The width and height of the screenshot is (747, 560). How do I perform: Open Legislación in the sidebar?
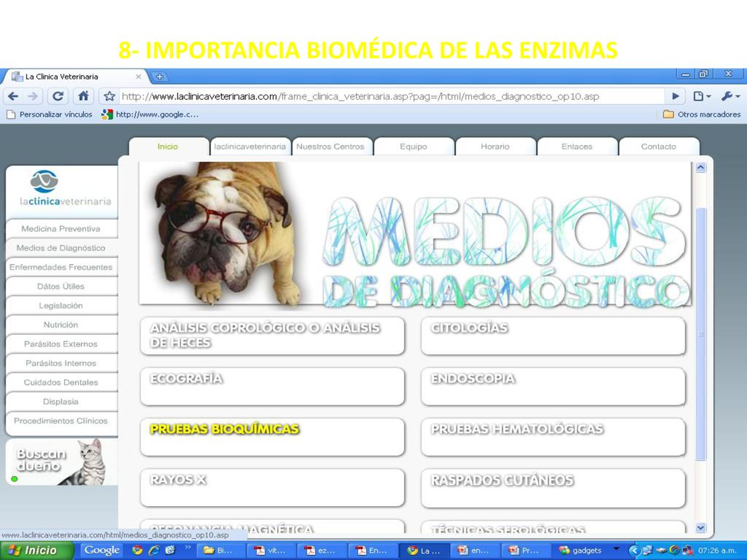pyautogui.click(x=61, y=306)
